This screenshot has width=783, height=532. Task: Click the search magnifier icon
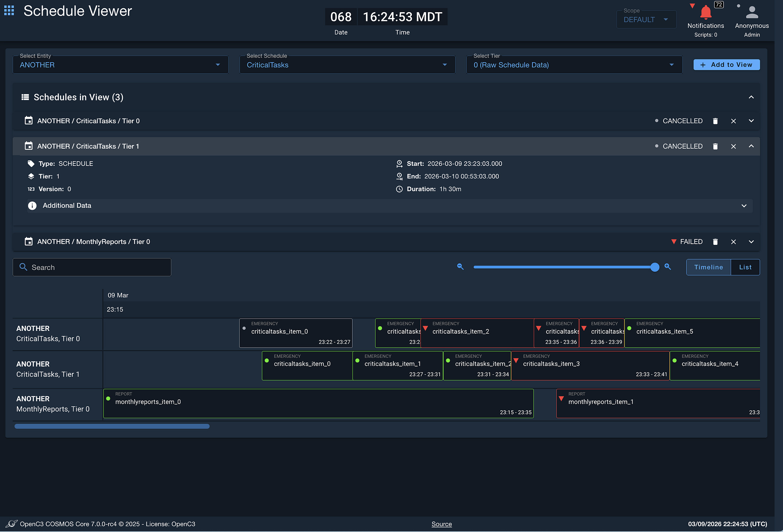(23, 267)
